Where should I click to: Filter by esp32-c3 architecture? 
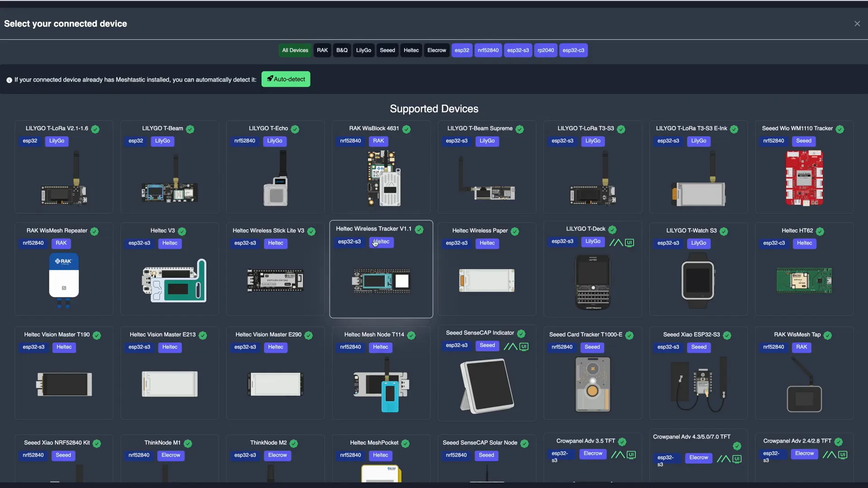tap(573, 50)
